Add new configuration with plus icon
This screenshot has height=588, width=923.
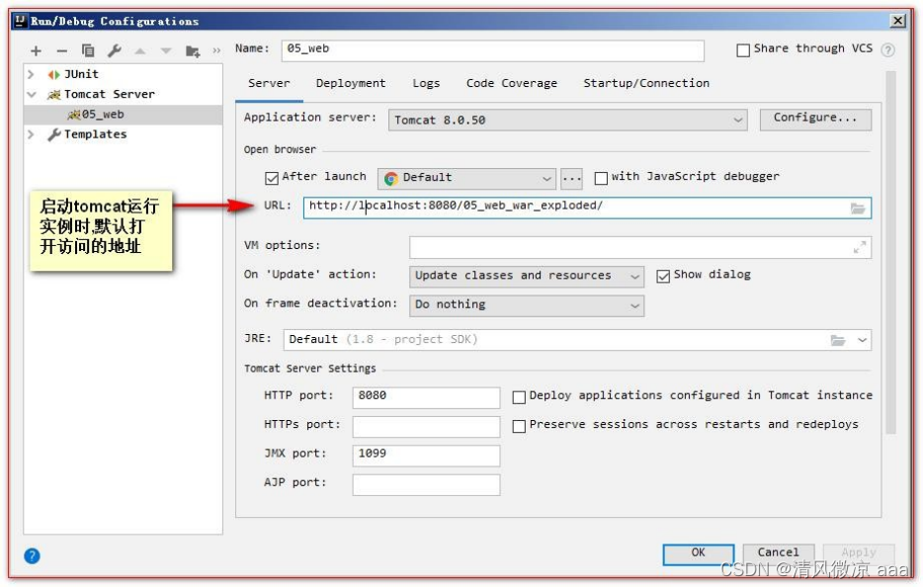[36, 51]
